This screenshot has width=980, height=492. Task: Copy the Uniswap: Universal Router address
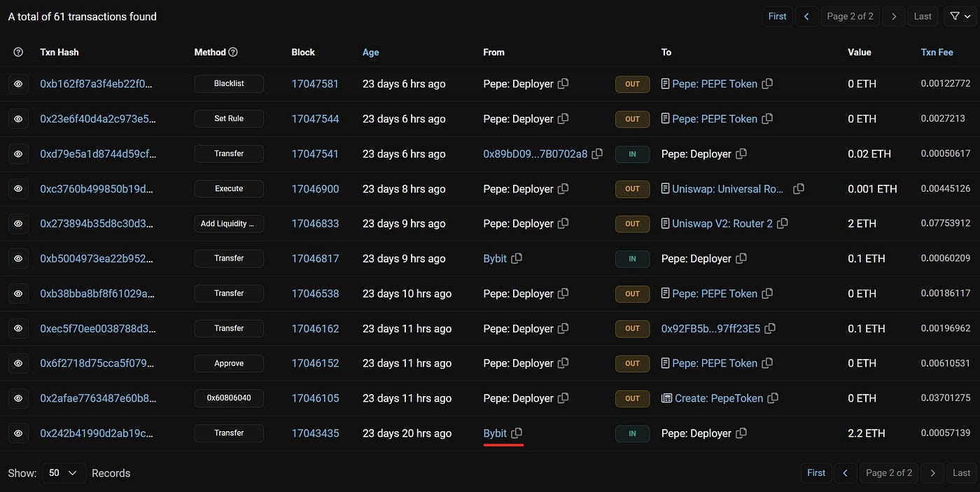(799, 188)
